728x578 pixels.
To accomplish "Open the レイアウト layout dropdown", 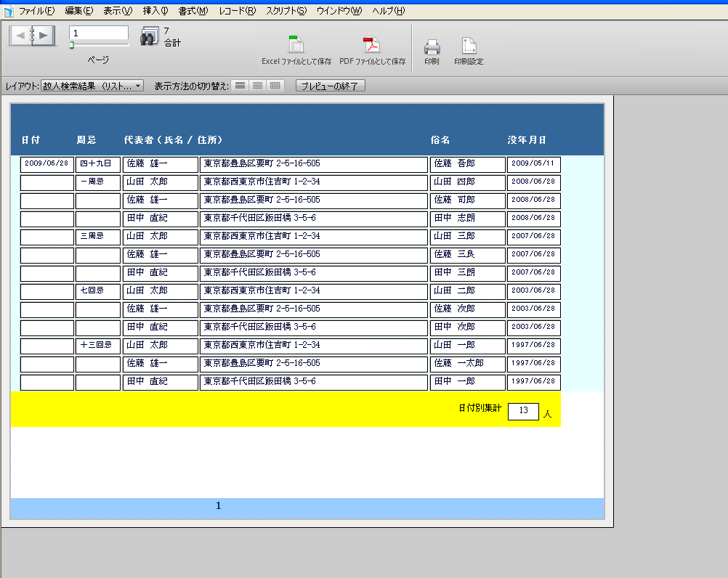I will click(92, 86).
